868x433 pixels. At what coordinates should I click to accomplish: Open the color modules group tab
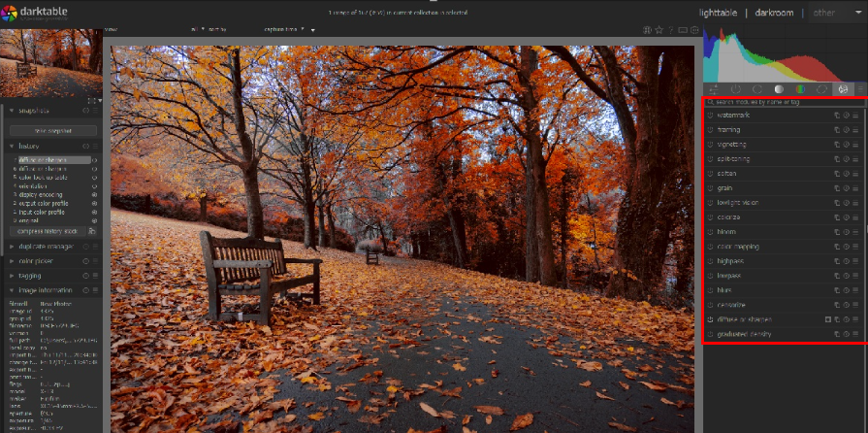[x=800, y=89]
